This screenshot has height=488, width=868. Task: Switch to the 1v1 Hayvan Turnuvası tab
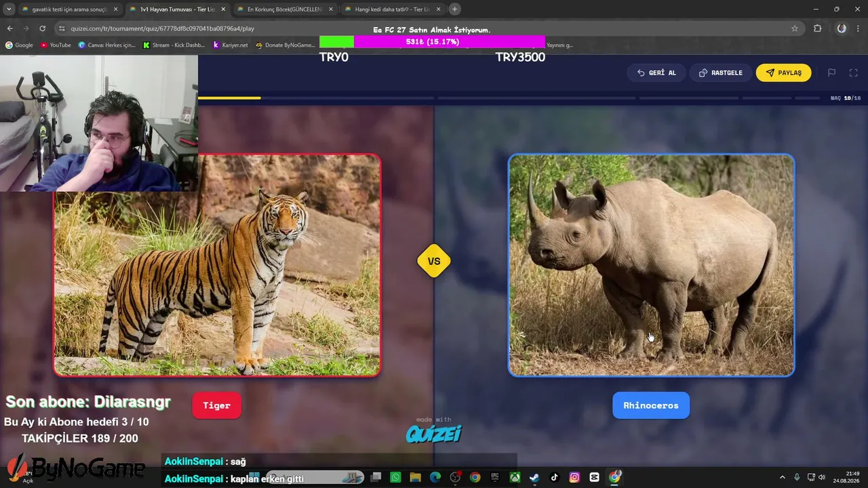[176, 9]
